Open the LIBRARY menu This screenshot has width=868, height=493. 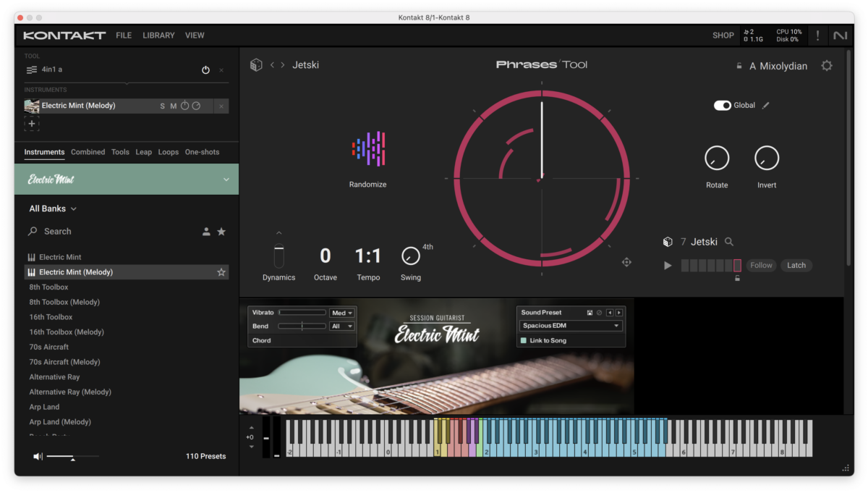(x=158, y=35)
